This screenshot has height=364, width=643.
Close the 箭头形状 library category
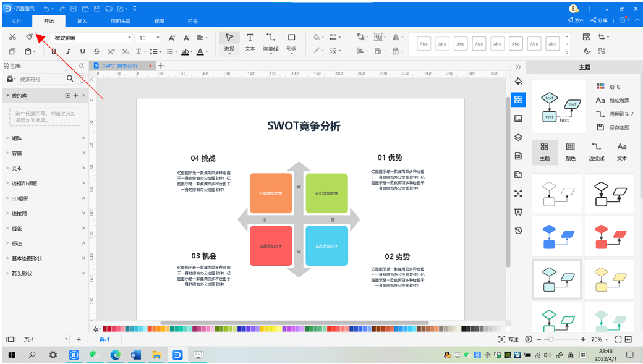pos(83,273)
